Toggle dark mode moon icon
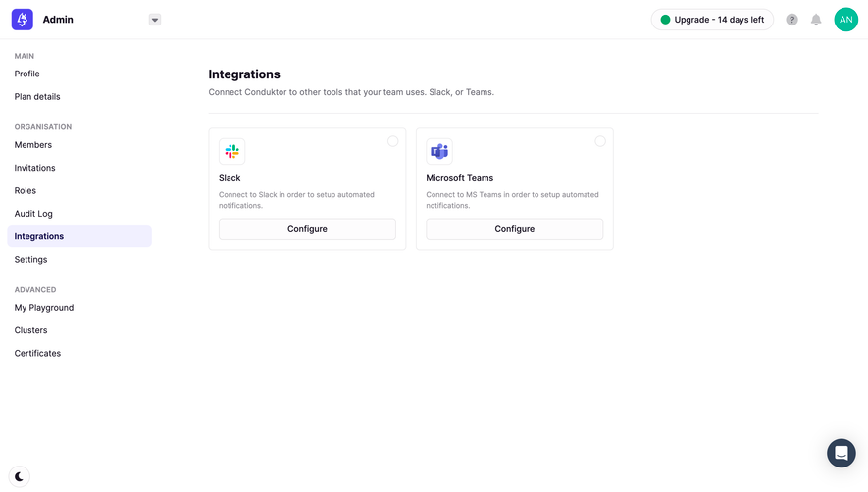The height and width of the screenshot is (492, 868). [19, 476]
